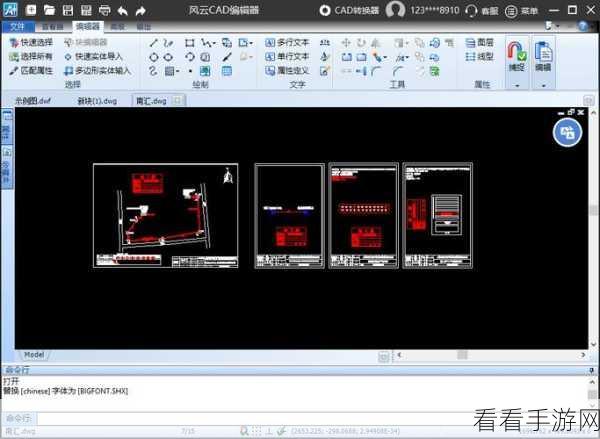Screen dimensions: 600x439
Task: Undo last action with the left arrow
Action: click(122, 11)
